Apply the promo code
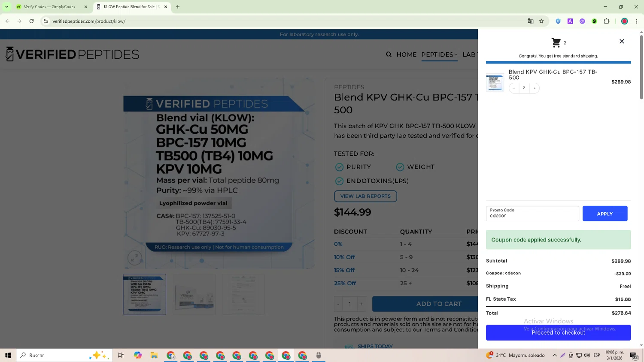 [605, 214]
